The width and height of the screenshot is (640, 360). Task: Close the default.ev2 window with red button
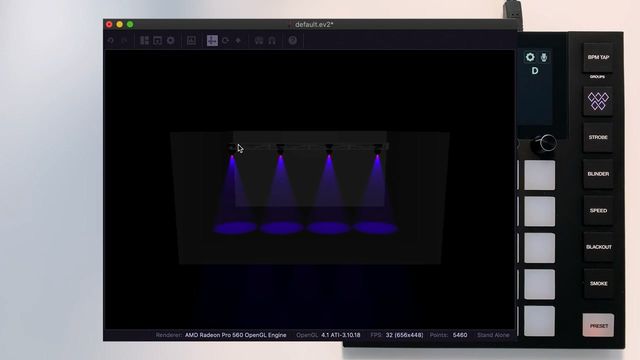click(109, 24)
